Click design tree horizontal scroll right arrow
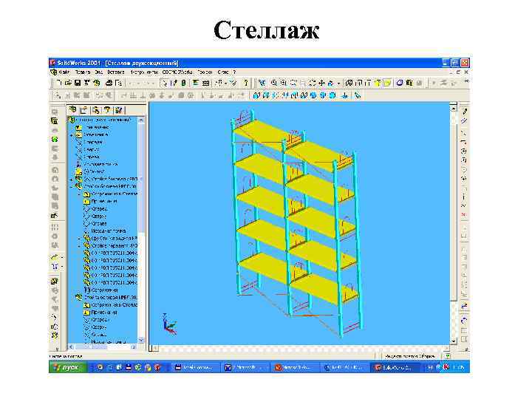532x399 pixels. [133, 347]
